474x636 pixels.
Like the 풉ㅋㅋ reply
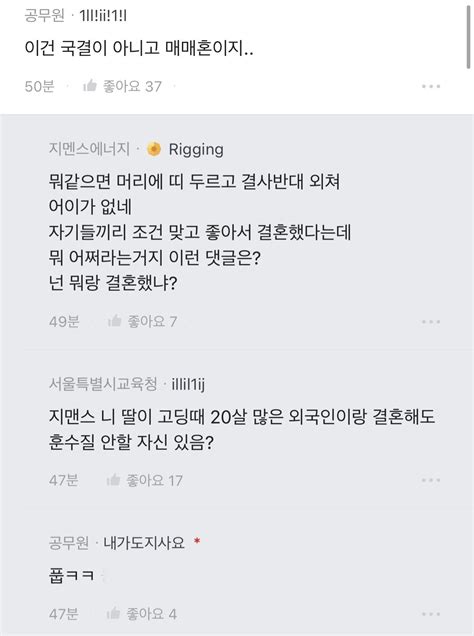coord(113,613)
